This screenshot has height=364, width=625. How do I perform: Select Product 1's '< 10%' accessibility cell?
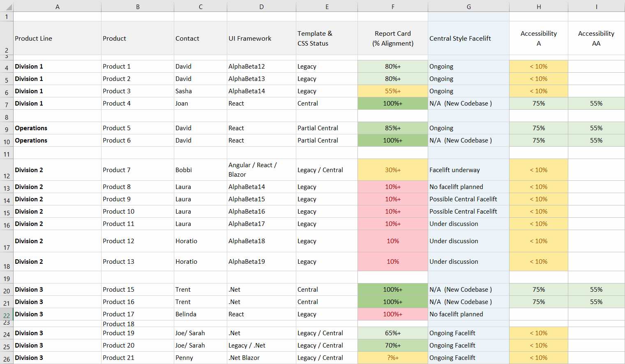point(539,67)
